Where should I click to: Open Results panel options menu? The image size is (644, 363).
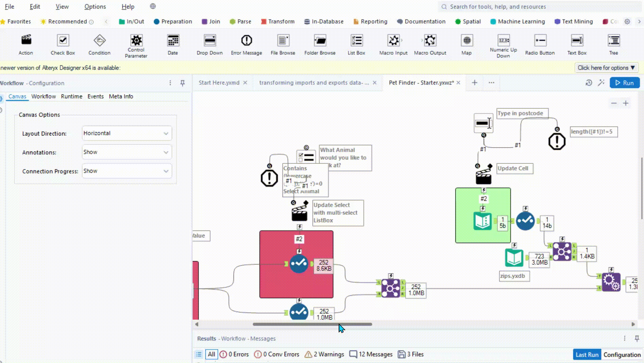625,338
